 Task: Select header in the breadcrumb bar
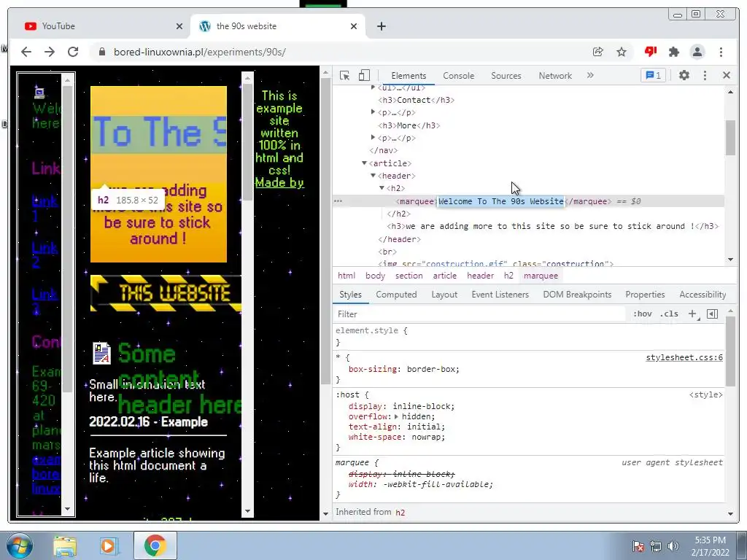pos(480,276)
